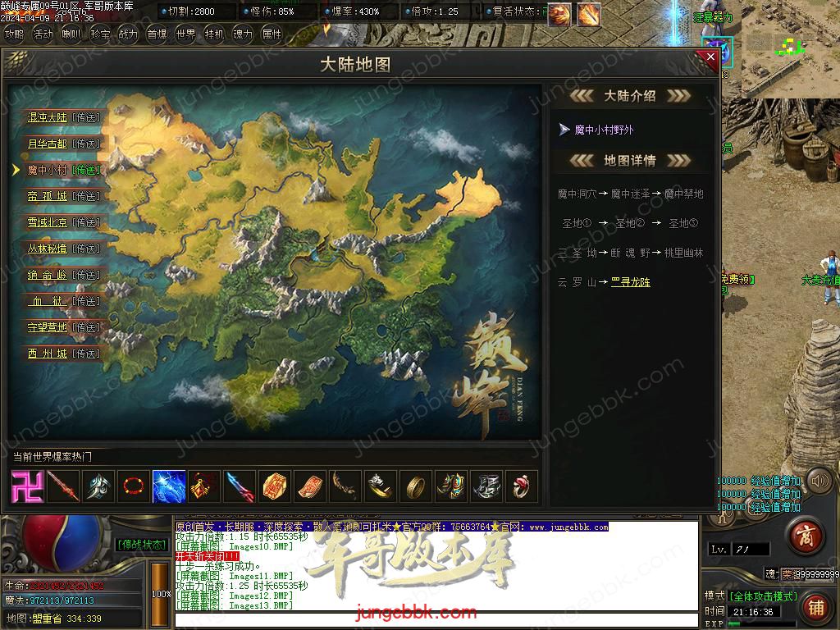Open the 属性 menu

[x=272, y=34]
